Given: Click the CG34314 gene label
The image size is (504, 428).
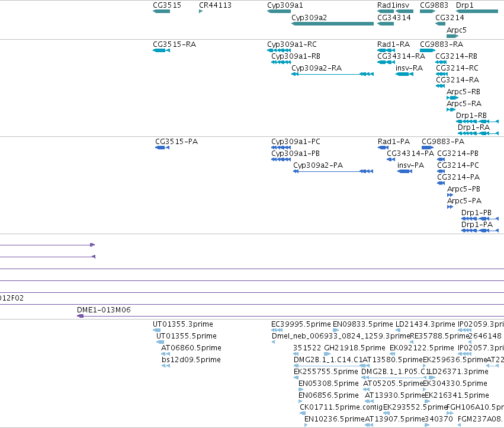Looking at the screenshot, I should [x=394, y=18].
